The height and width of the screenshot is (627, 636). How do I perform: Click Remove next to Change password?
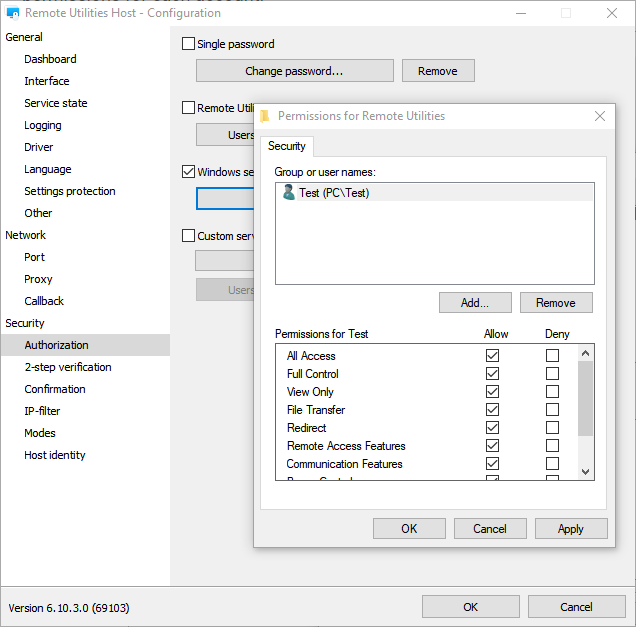(x=438, y=71)
